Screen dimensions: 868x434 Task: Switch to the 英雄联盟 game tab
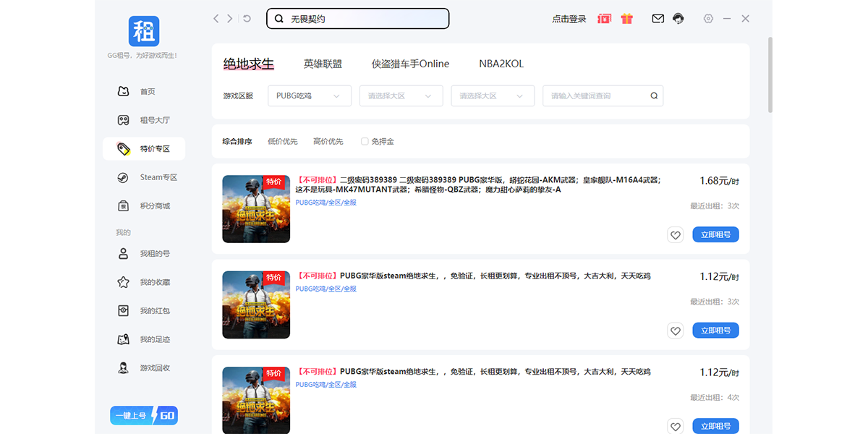point(323,64)
